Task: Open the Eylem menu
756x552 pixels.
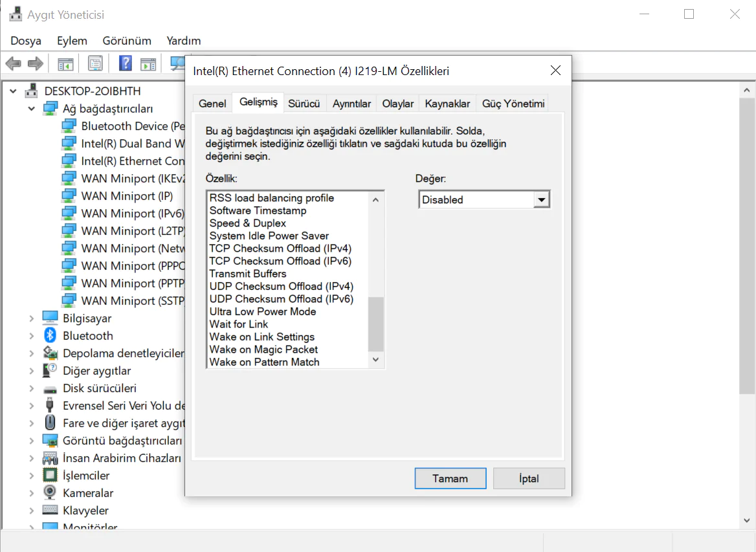Action: 72,41
